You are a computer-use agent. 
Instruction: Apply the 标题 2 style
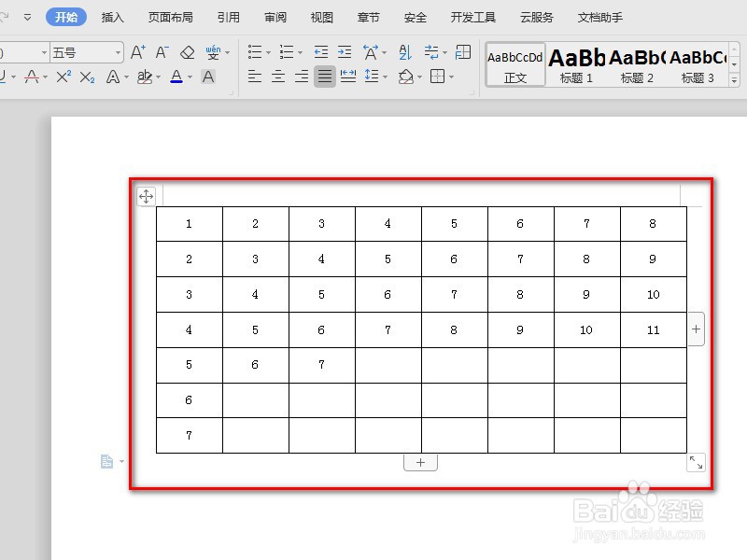[637, 64]
